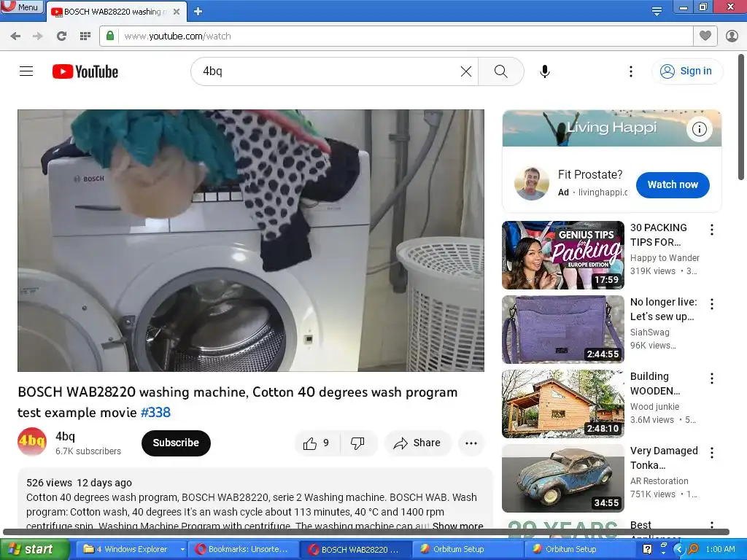
Task: Clear the search query with X
Action: [x=466, y=71]
